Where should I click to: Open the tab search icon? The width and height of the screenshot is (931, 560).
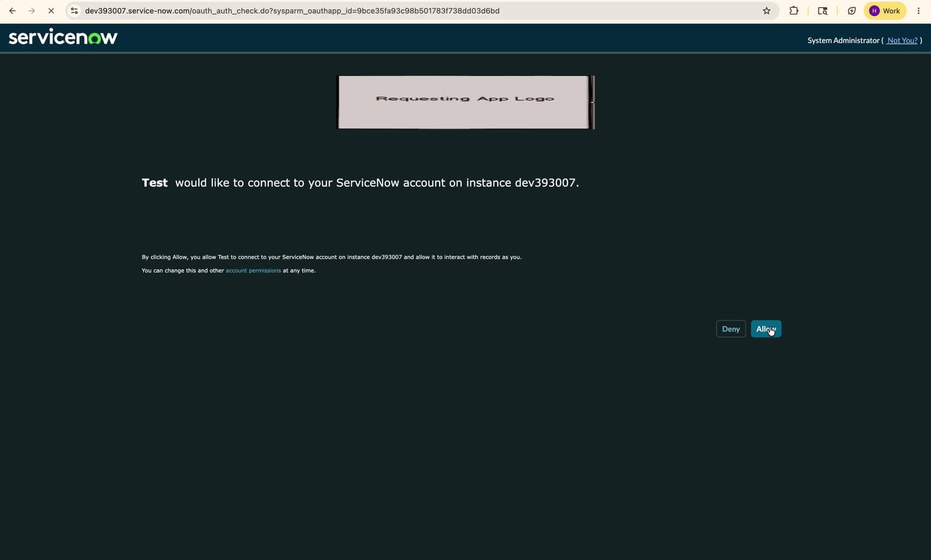[x=823, y=11]
